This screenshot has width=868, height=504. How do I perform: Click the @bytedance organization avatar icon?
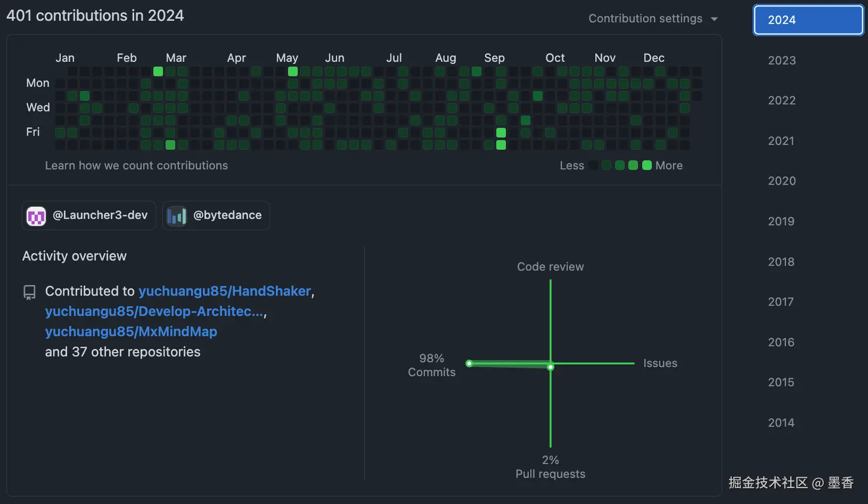tap(176, 215)
